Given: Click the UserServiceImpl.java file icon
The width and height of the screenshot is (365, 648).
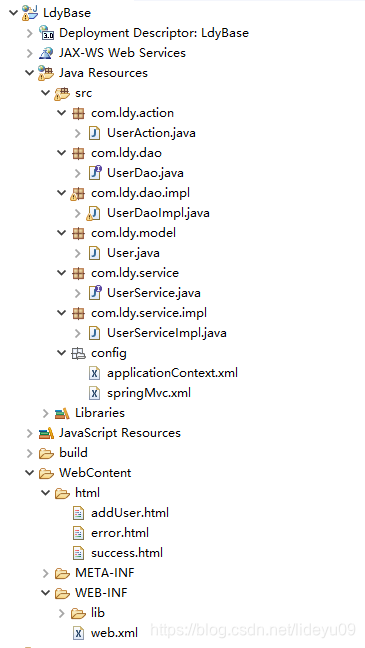Looking at the screenshot, I should coord(95,333).
